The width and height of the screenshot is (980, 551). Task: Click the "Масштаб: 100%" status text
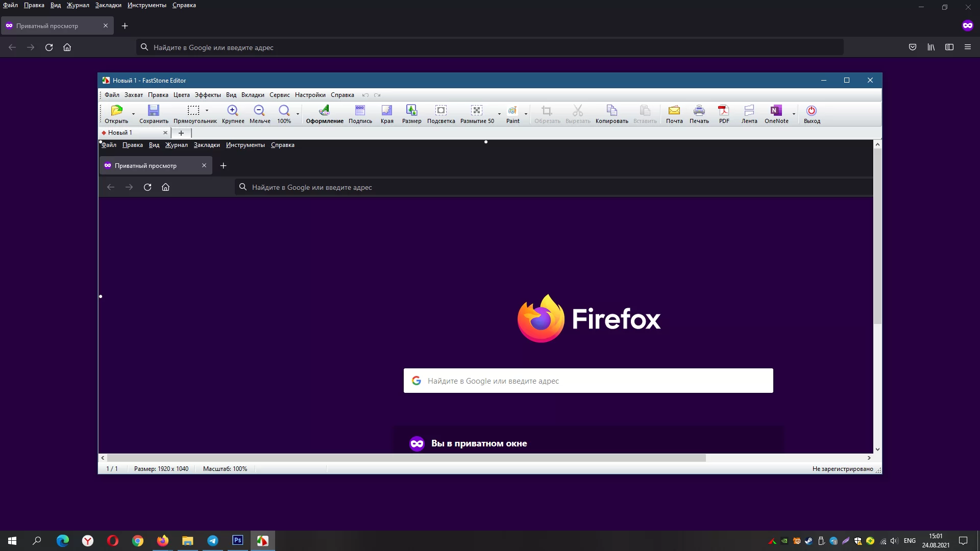click(x=225, y=469)
